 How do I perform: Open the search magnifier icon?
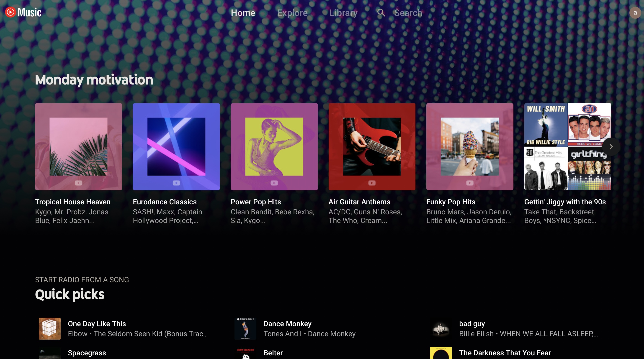click(x=381, y=13)
